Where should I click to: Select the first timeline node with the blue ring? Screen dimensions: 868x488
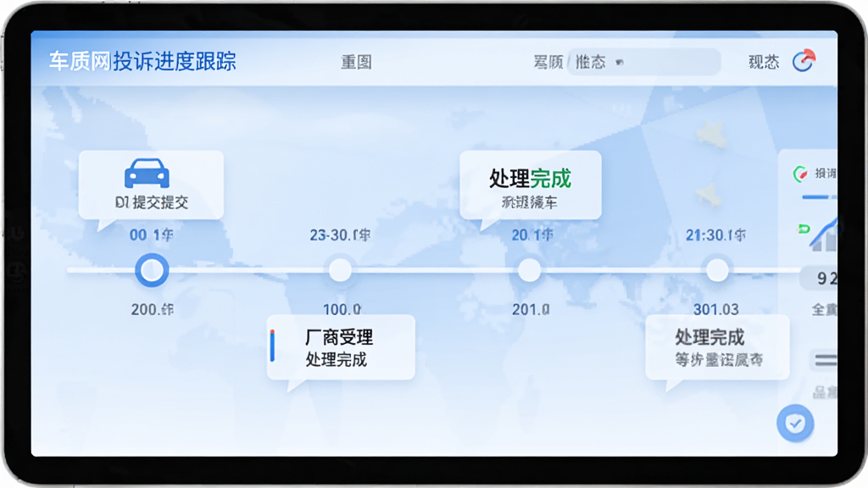pyautogui.click(x=152, y=270)
